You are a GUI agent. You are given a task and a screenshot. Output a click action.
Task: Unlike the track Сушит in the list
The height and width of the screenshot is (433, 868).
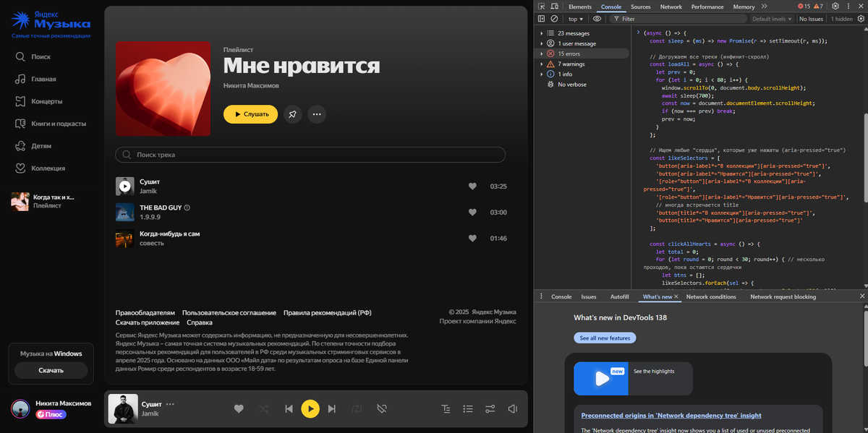(x=472, y=187)
